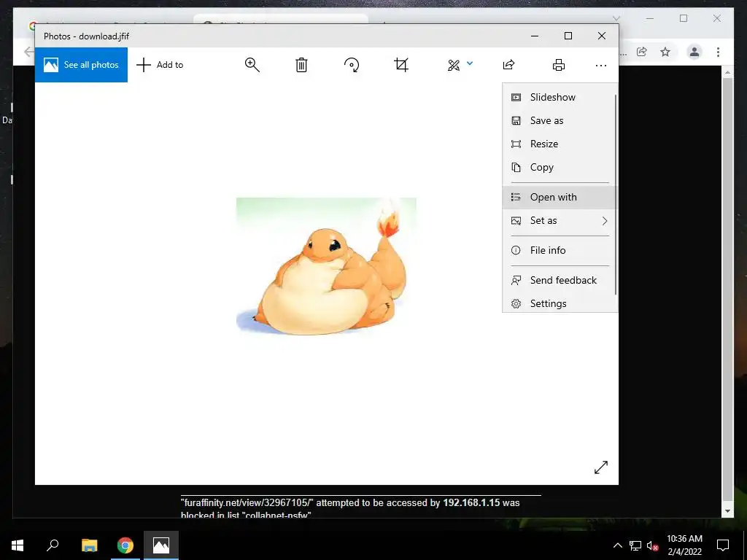Click the Settings gear icon
This screenshot has width=747, height=560.
(x=516, y=303)
